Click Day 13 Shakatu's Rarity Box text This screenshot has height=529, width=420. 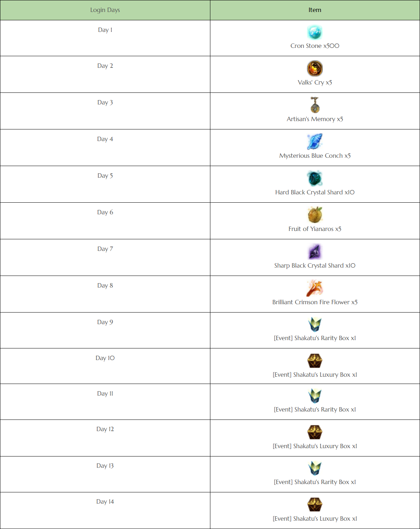coord(315,482)
